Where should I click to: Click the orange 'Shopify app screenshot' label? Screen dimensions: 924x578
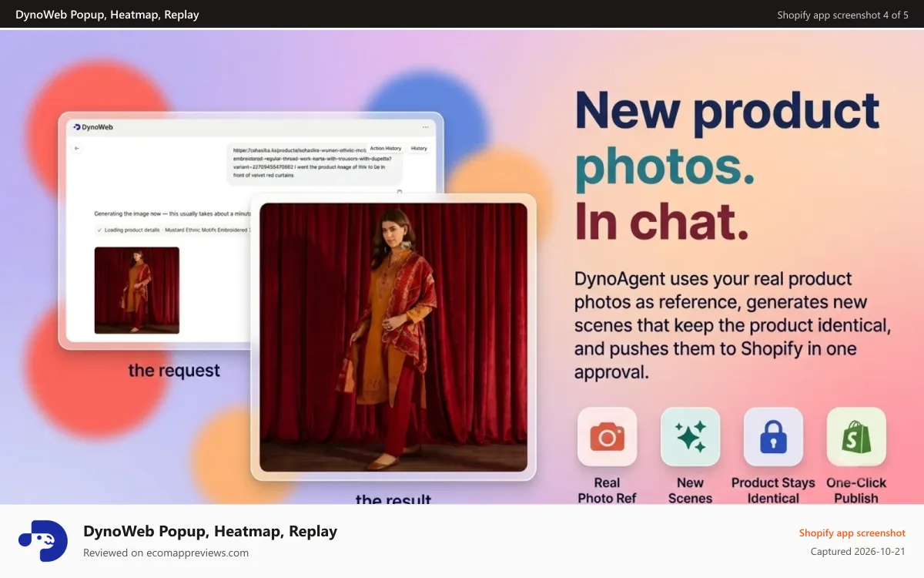[x=852, y=533]
